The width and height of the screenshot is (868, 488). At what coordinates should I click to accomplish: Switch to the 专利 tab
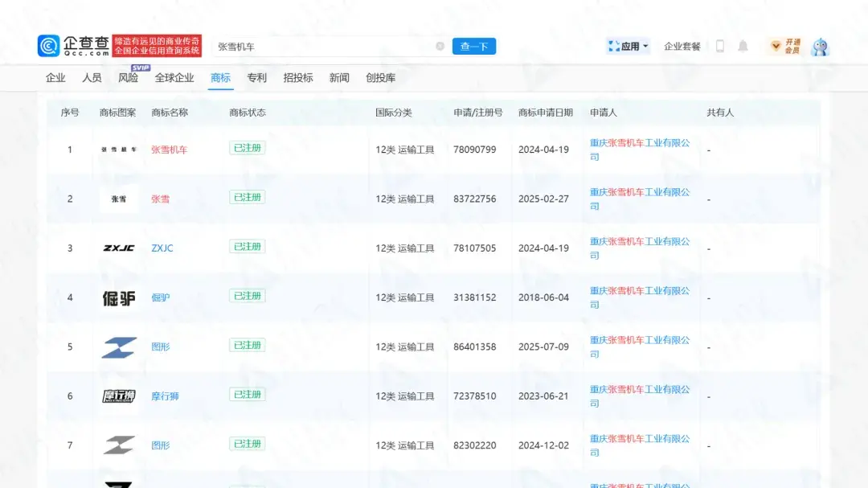[257, 78]
